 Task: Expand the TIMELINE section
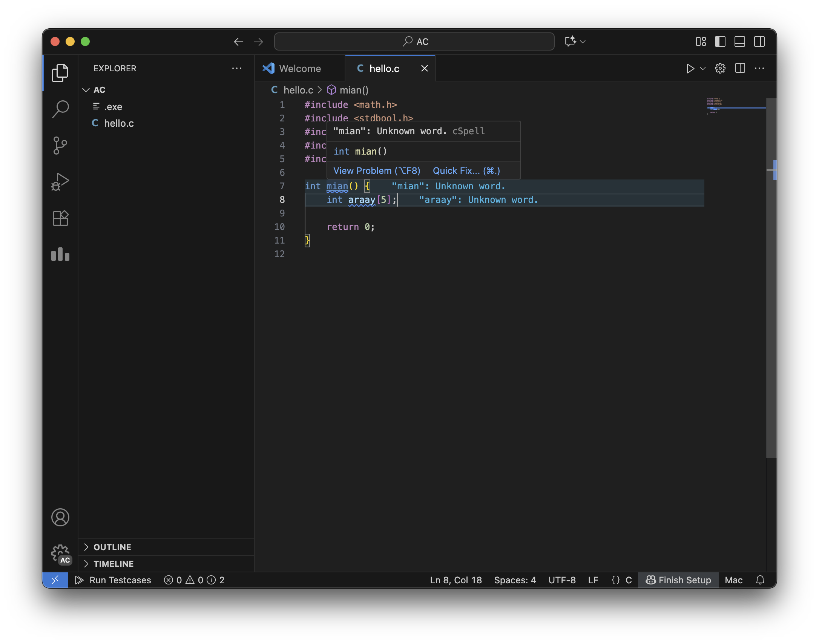(x=113, y=564)
